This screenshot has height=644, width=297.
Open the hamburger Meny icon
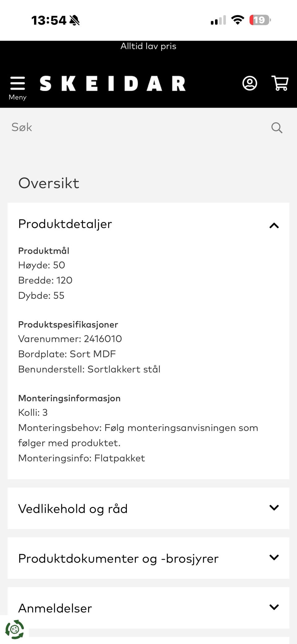pyautogui.click(x=17, y=84)
